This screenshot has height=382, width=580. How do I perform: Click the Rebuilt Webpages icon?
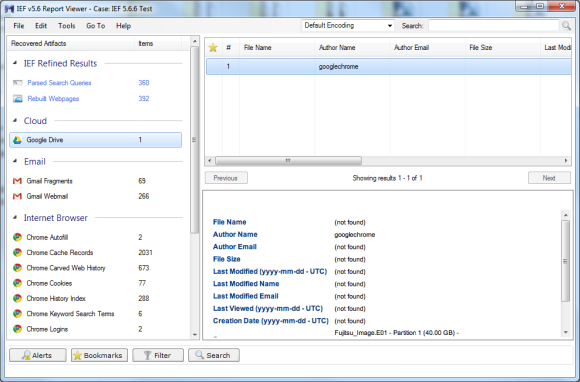pyautogui.click(x=17, y=99)
